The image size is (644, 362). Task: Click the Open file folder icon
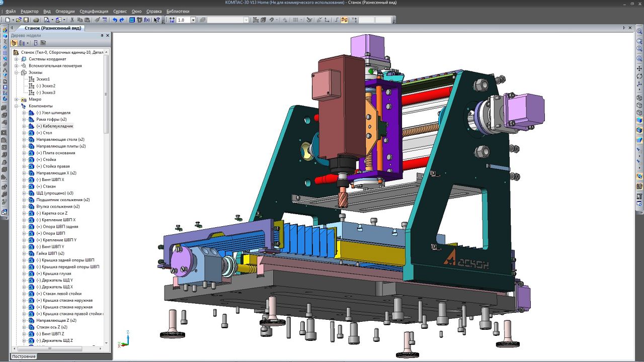click(x=19, y=20)
